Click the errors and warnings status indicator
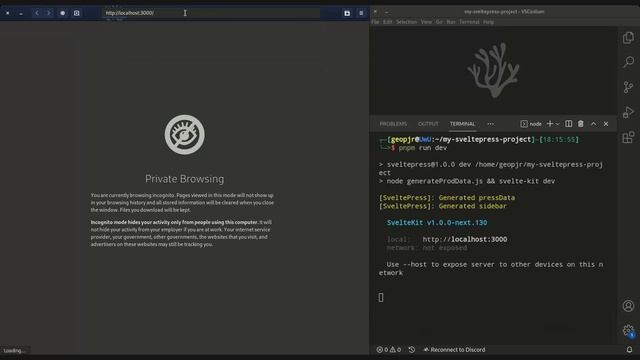This screenshot has width=640, height=360. point(389,350)
